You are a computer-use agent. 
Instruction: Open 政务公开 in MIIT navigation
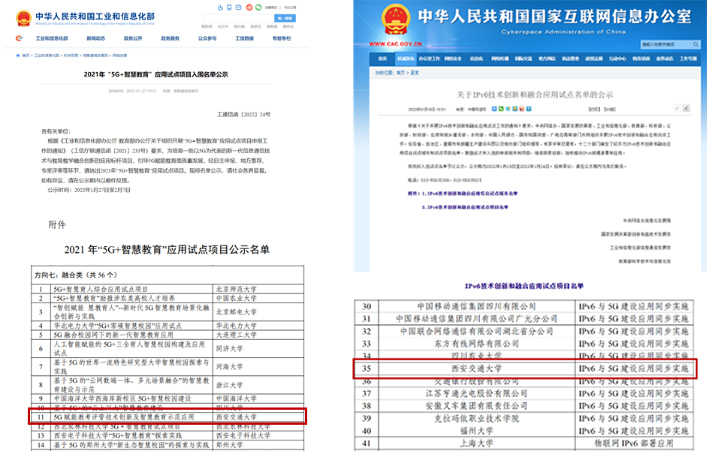(133, 38)
